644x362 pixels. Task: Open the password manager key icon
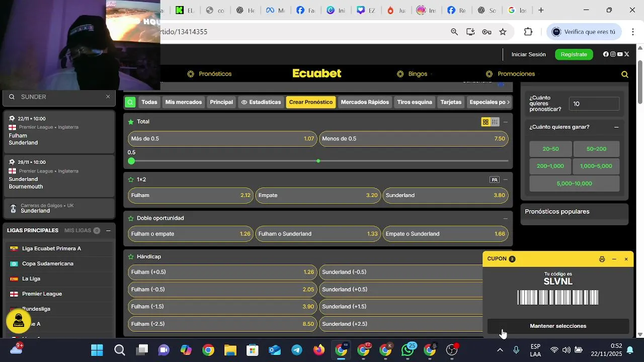[x=487, y=32]
